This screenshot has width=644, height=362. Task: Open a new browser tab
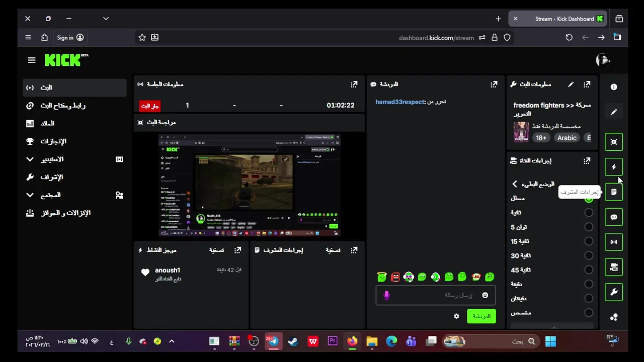pyautogui.click(x=498, y=19)
